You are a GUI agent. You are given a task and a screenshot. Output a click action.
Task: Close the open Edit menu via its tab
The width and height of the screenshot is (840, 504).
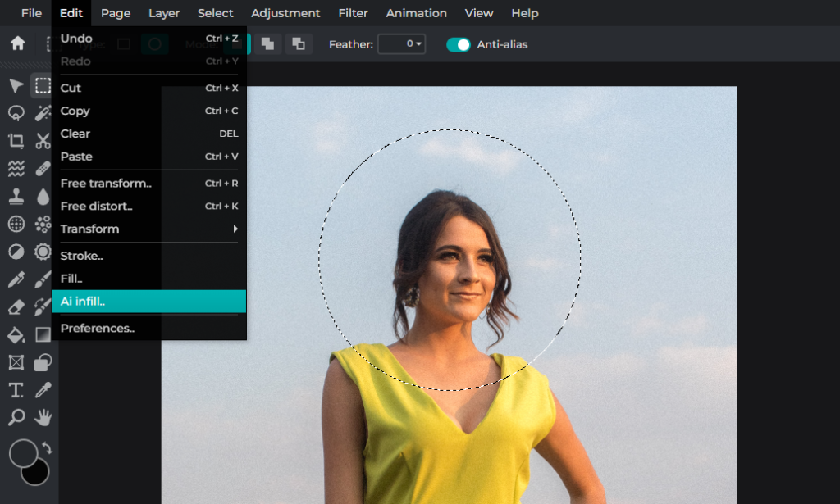coord(71,13)
